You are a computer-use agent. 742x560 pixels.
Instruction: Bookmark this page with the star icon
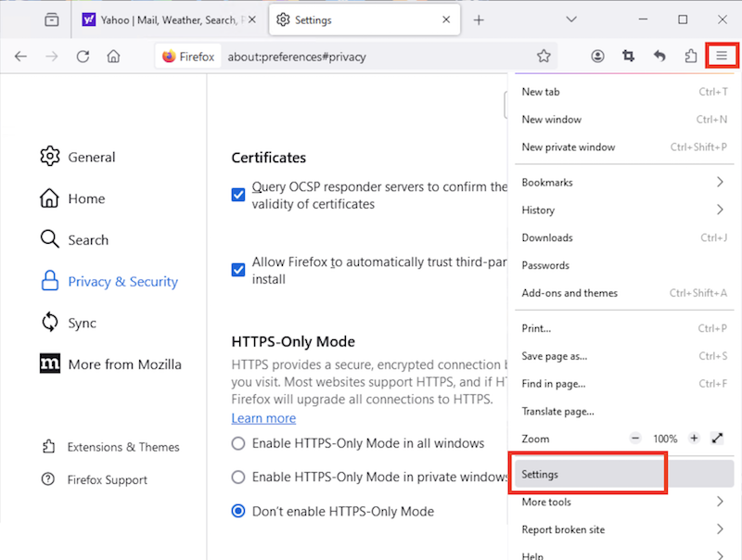(x=543, y=56)
